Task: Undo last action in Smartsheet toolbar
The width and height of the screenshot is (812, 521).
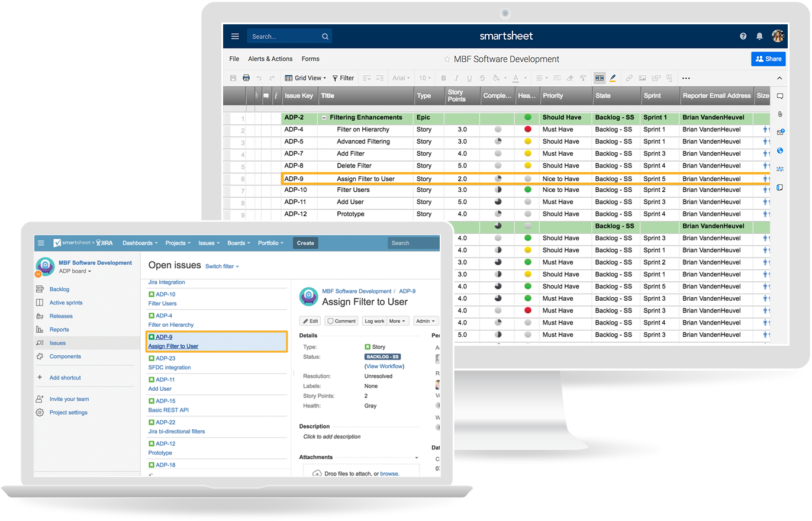Action: pos(259,78)
